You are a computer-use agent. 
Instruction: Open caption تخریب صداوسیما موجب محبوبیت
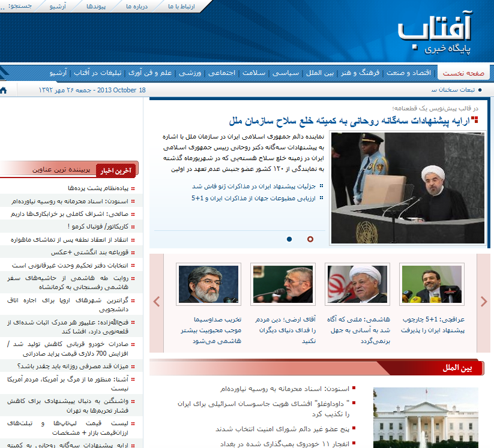coord(211,330)
